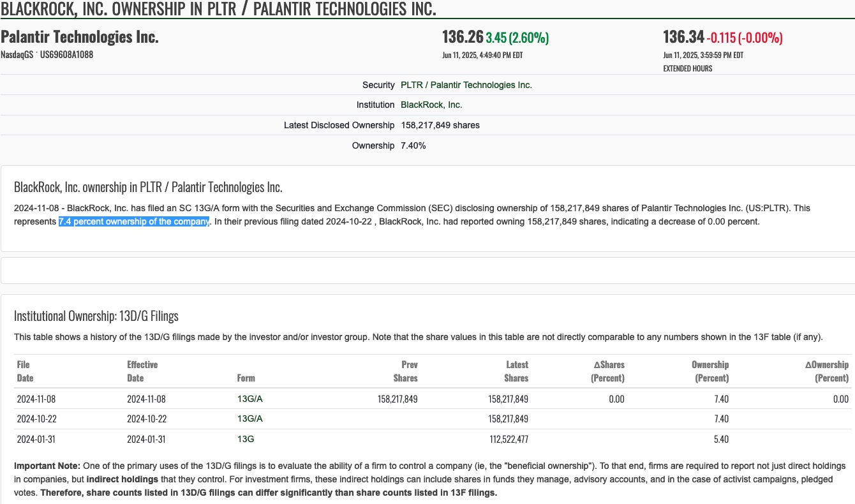855x504 pixels.
Task: Click the File Date column header
Action: [25, 371]
